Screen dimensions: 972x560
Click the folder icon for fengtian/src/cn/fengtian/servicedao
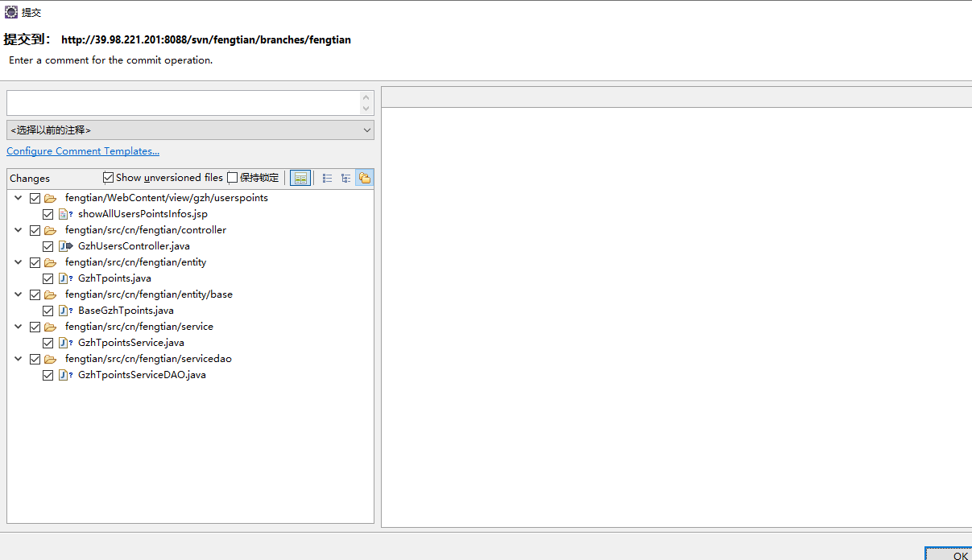pos(50,359)
